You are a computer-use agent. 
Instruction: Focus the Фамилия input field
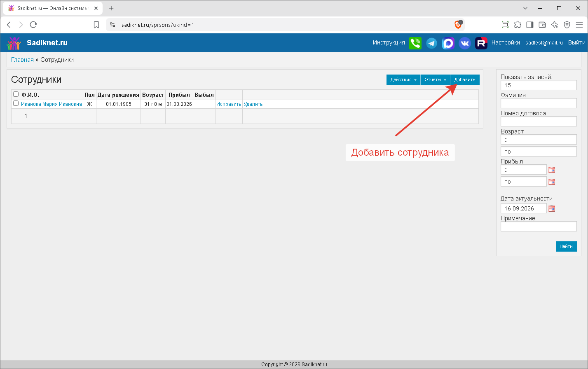tap(539, 103)
